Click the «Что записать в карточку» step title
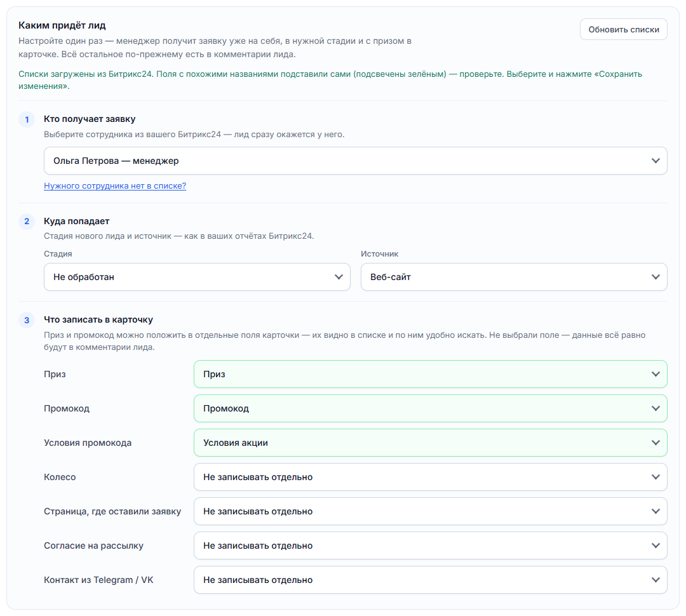The height and width of the screenshot is (616, 686). (98, 320)
